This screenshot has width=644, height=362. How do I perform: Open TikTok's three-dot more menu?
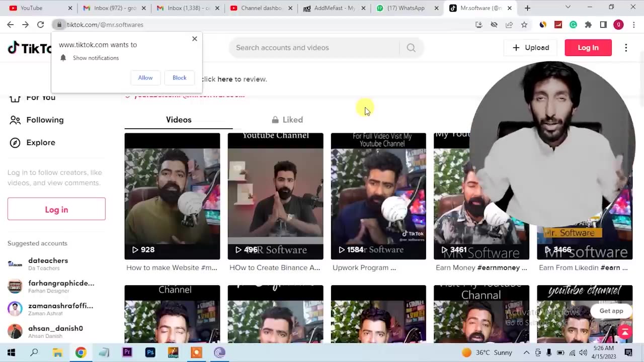[x=626, y=48]
